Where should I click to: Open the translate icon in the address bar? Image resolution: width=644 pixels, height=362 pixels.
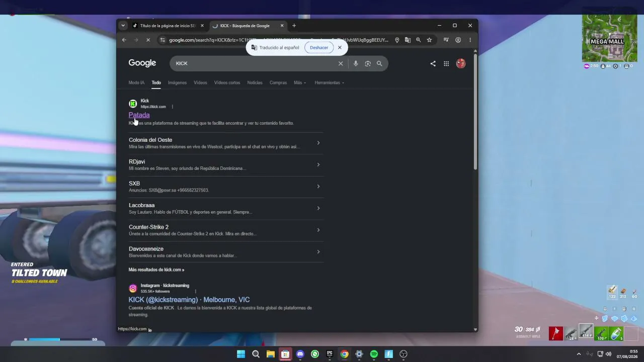[x=408, y=40]
